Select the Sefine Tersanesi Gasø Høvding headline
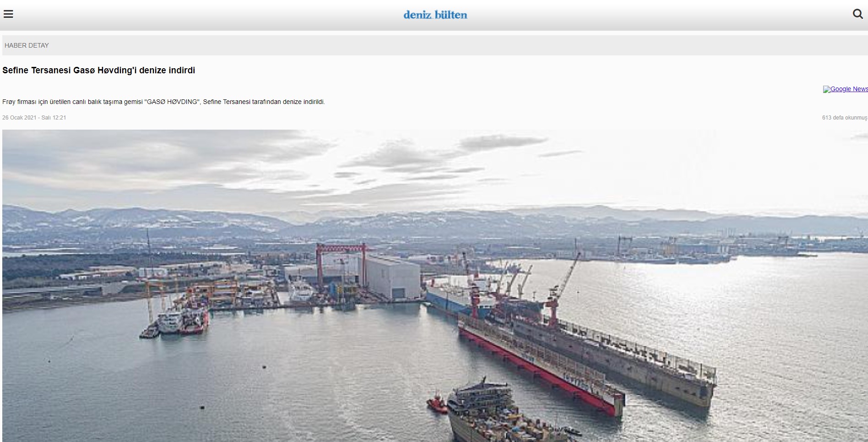Viewport: 868px width, 442px height. [x=99, y=70]
